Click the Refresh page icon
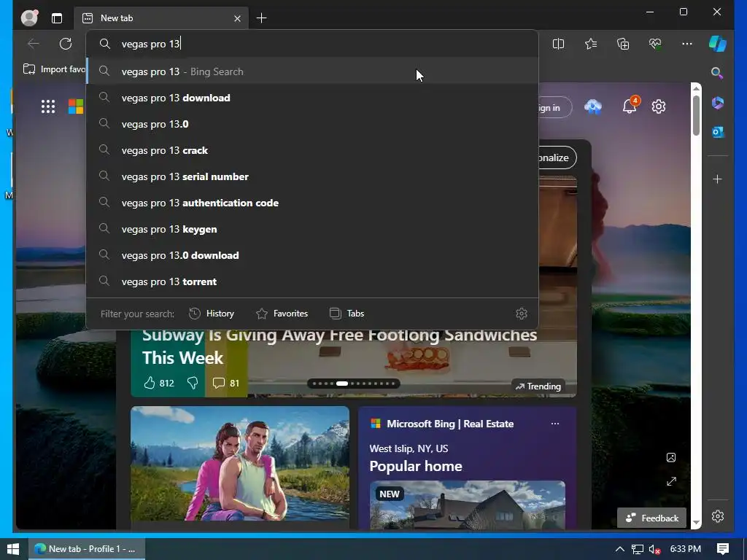The image size is (747, 560). pos(65,44)
